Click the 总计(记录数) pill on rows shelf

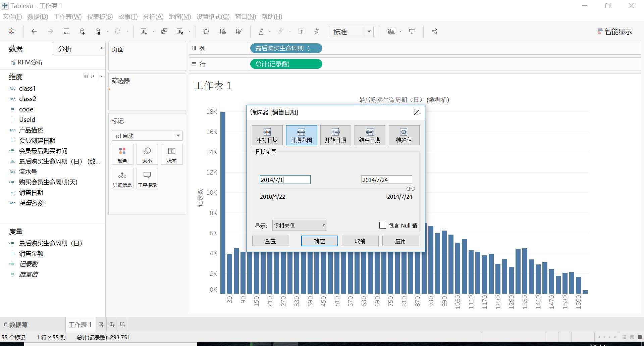coord(286,64)
